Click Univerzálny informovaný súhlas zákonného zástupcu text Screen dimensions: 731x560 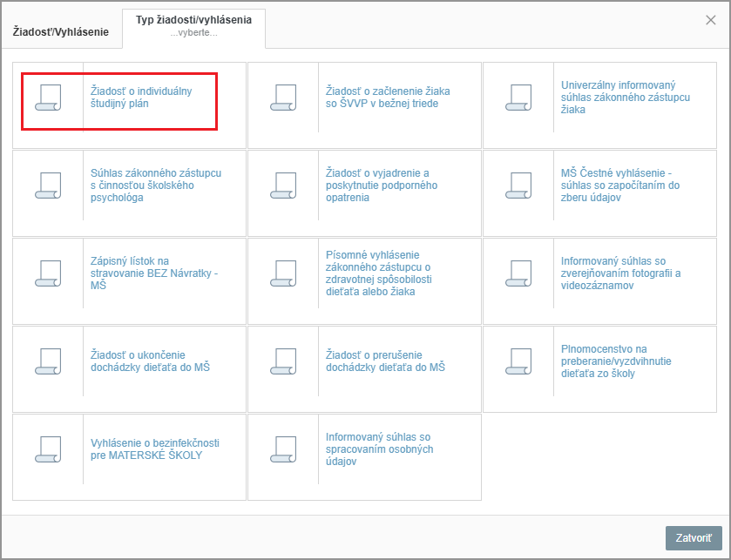[626, 98]
